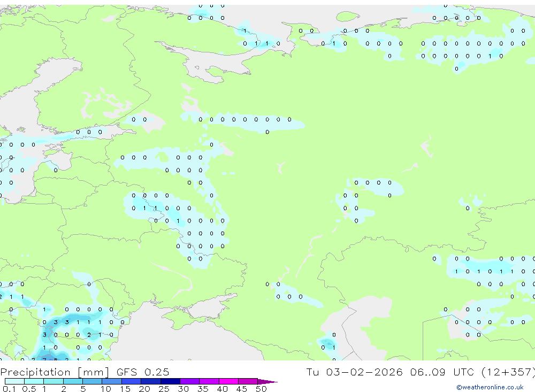
Task: Click the legend value '35'
Action: [203, 389]
